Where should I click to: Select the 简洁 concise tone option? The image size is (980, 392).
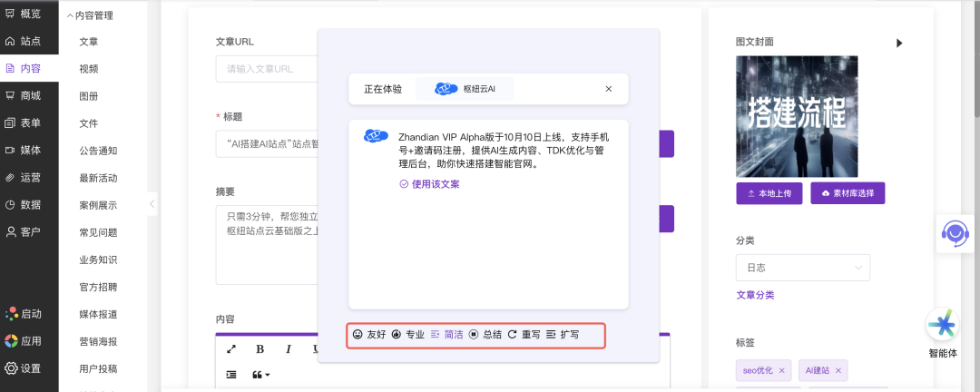click(x=446, y=335)
